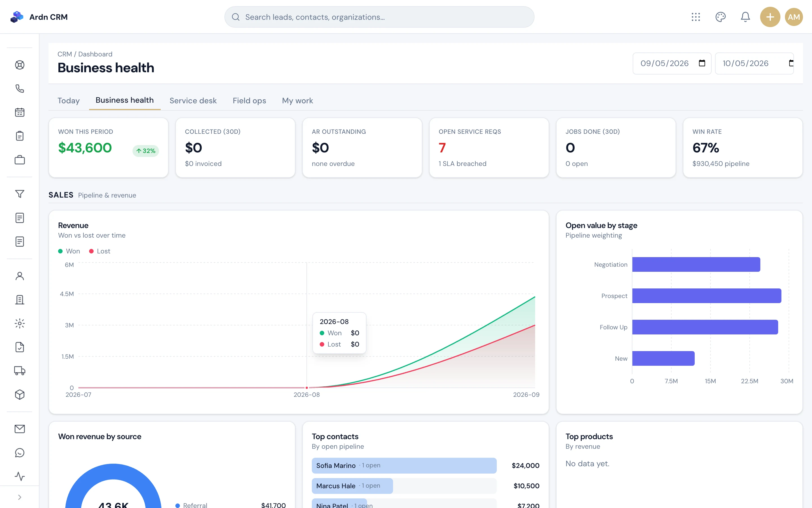Switch to the My work tab
Screen dimensions: 812x508
pyautogui.click(x=297, y=100)
